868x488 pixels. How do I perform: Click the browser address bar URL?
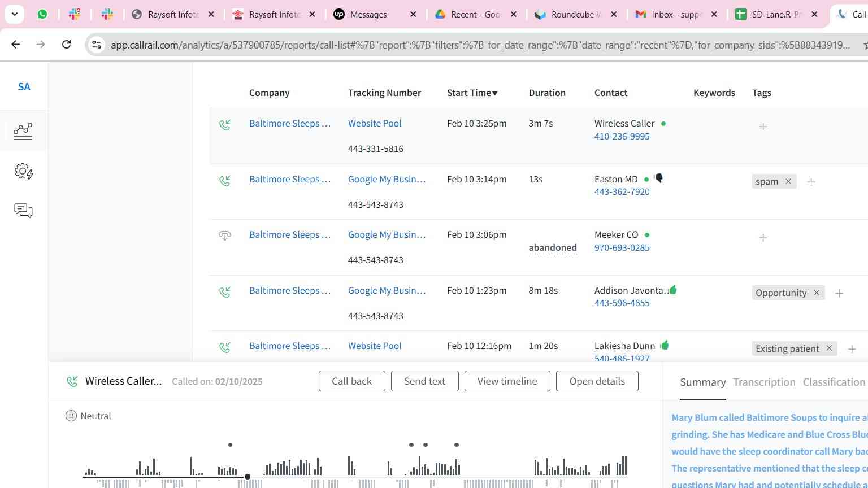[480, 45]
